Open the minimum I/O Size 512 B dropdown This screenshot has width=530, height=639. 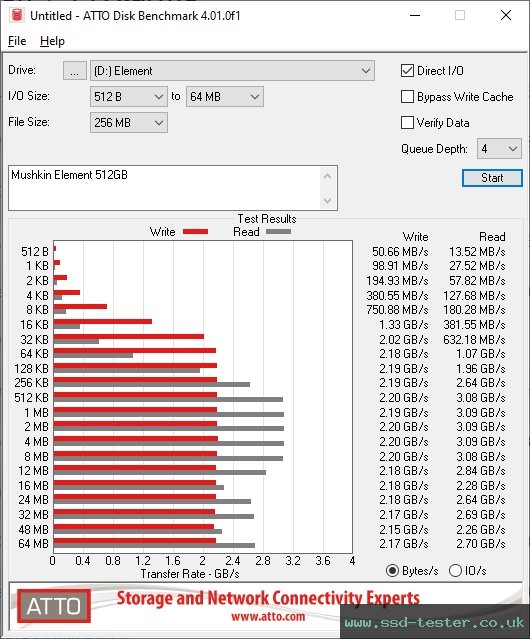(x=129, y=97)
